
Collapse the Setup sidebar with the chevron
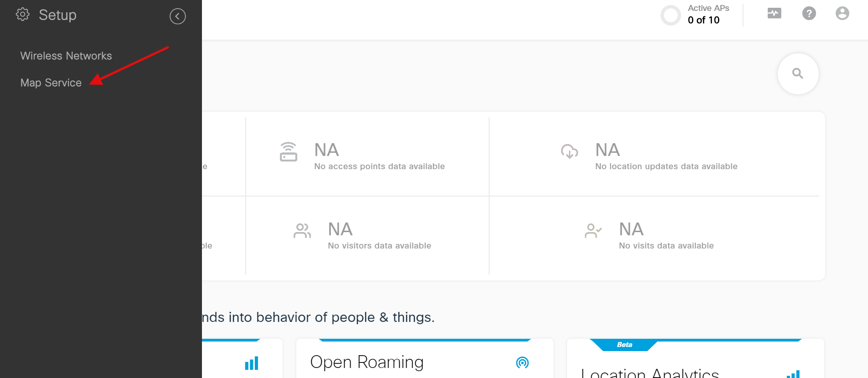[x=178, y=16]
